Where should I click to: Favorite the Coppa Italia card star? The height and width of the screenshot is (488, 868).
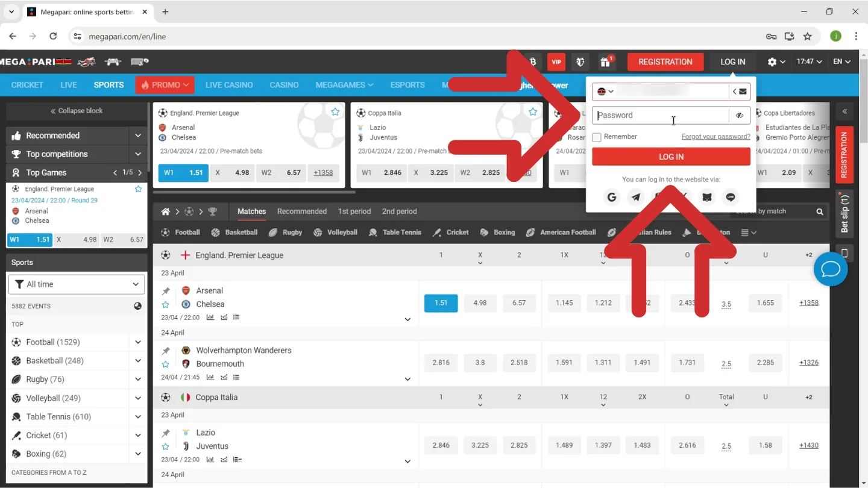click(x=533, y=112)
